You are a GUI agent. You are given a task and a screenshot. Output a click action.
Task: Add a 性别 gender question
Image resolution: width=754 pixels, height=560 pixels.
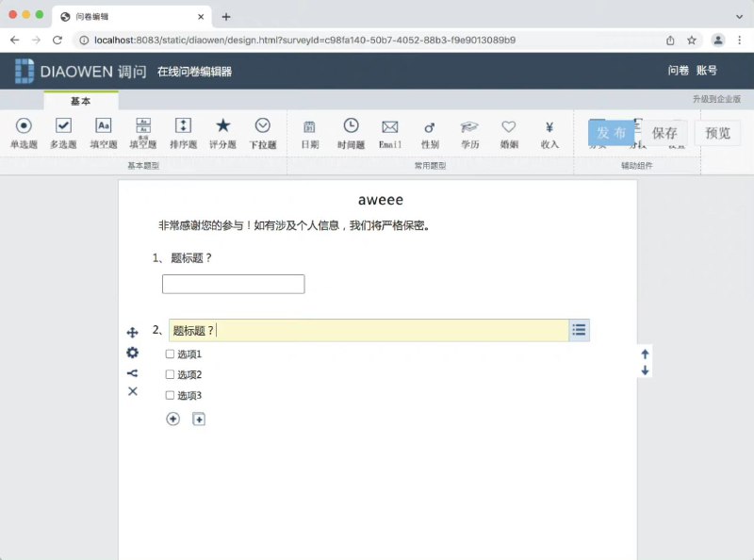click(x=429, y=132)
